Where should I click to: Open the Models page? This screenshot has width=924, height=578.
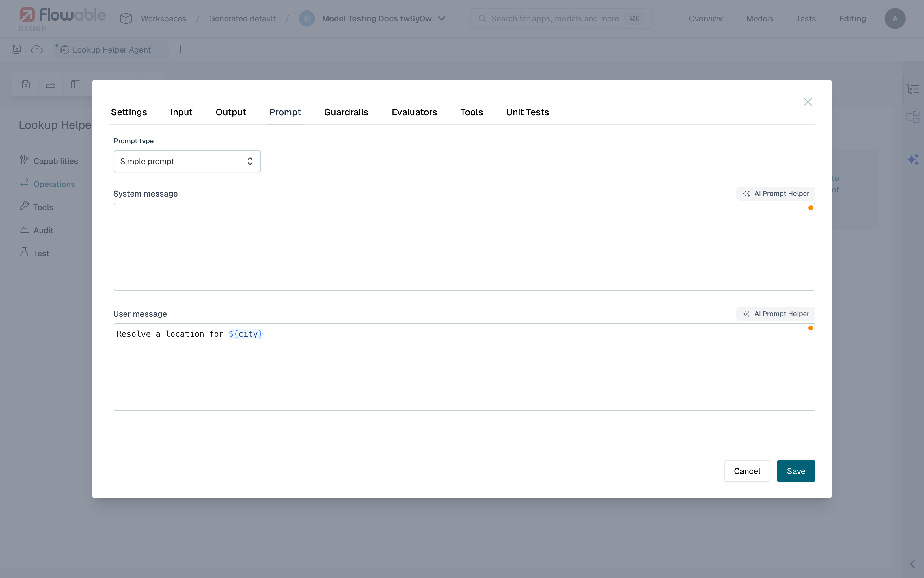click(x=759, y=19)
